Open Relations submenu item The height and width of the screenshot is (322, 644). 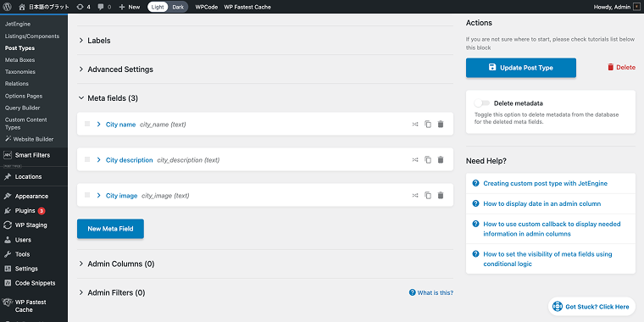(x=17, y=84)
